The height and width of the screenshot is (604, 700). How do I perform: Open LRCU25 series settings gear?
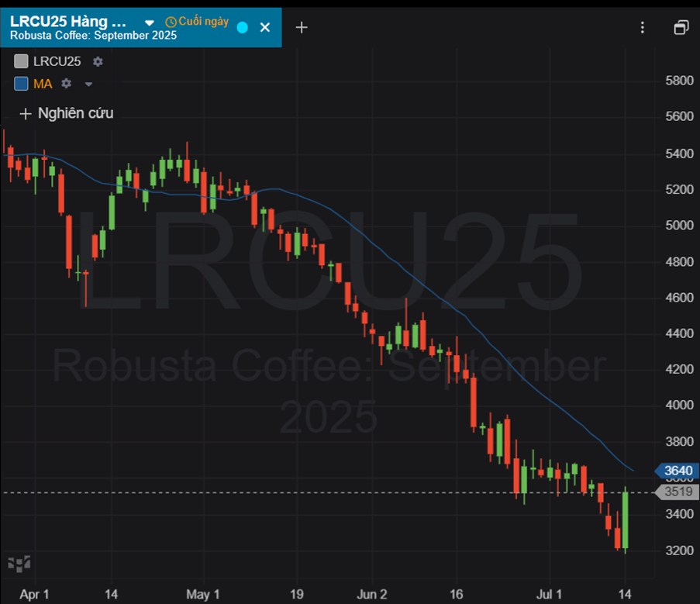click(x=98, y=61)
